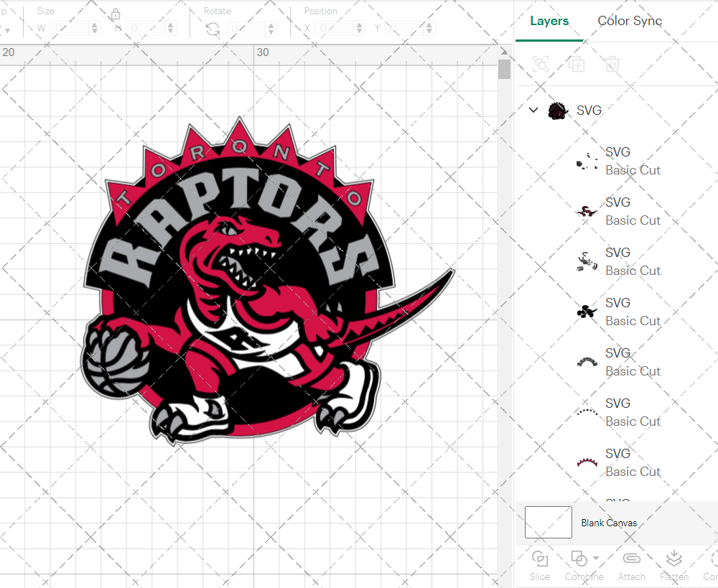Click the Combine tool icon
Image resolution: width=718 pixels, height=588 pixels.
(579, 559)
